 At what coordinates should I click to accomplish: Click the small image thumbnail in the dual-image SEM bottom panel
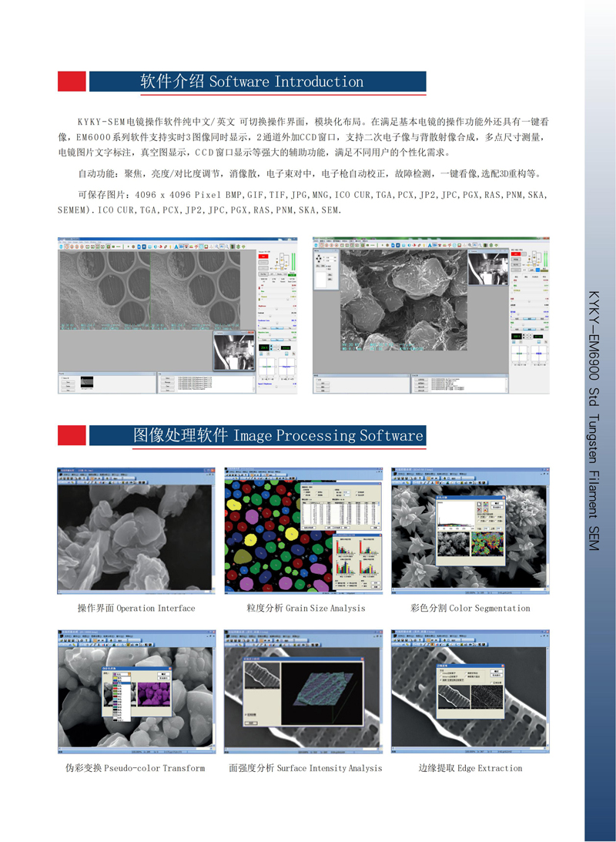87,382
